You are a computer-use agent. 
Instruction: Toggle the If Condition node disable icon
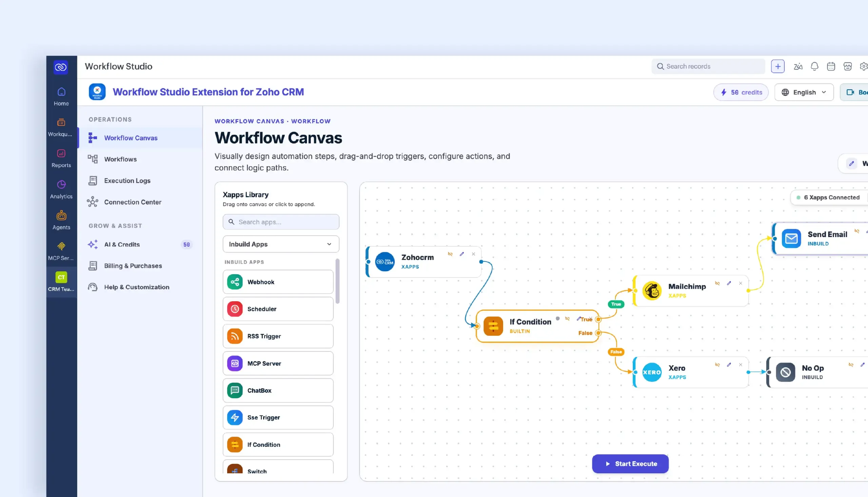pos(567,319)
